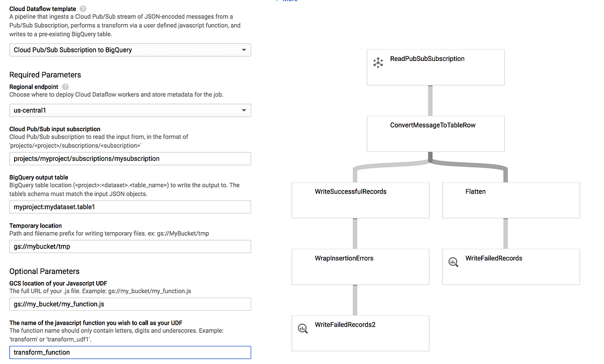The width and height of the screenshot is (604, 364).
Task: Click the magnifier icon on WriteFailedRecords2 step
Action: point(303,328)
